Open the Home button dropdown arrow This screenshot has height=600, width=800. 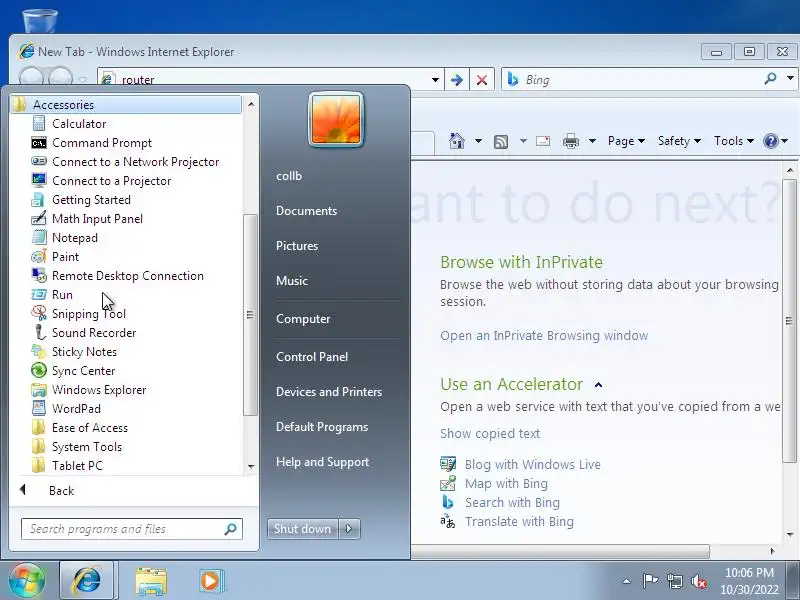point(478,141)
